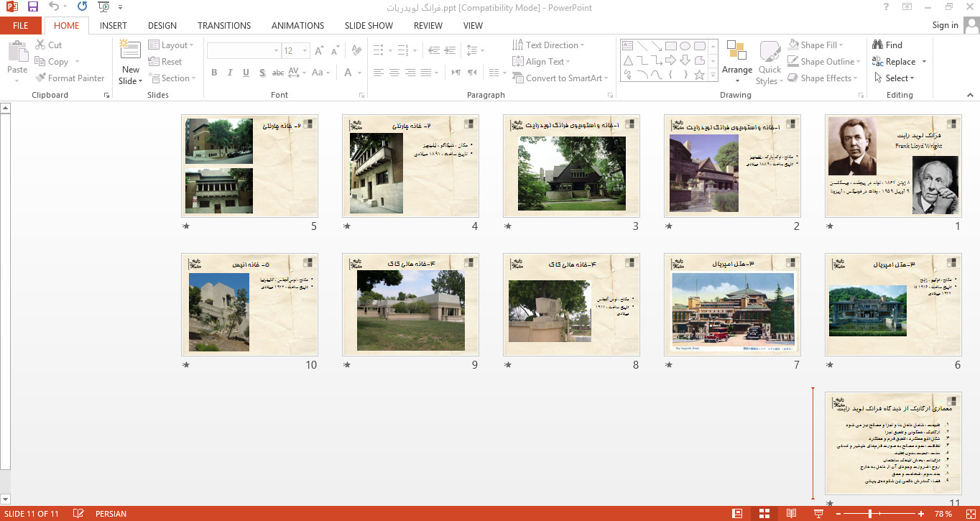Open the FILE tab
The width and height of the screenshot is (980, 521).
point(21,25)
